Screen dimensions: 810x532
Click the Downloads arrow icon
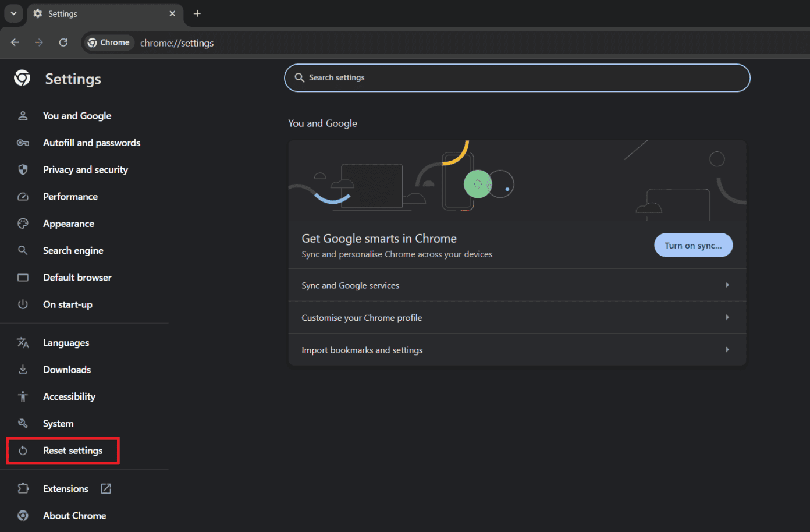click(23, 369)
